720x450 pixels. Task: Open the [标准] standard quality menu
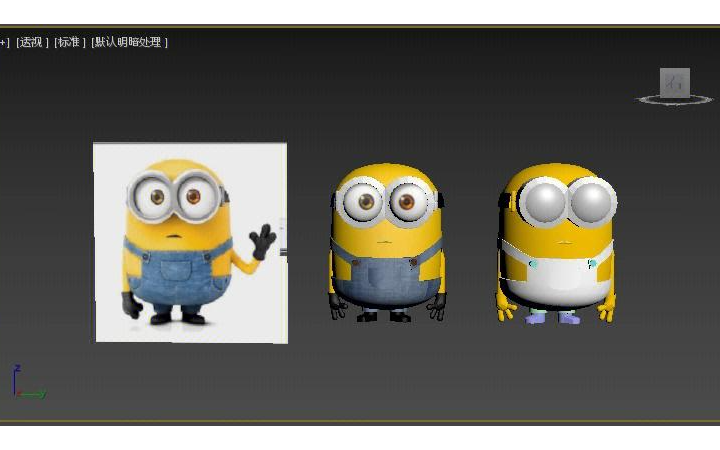coord(70,42)
